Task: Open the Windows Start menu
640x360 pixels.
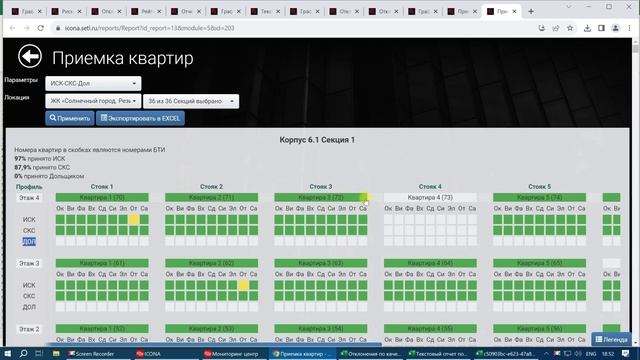Action: pyautogui.click(x=7, y=353)
